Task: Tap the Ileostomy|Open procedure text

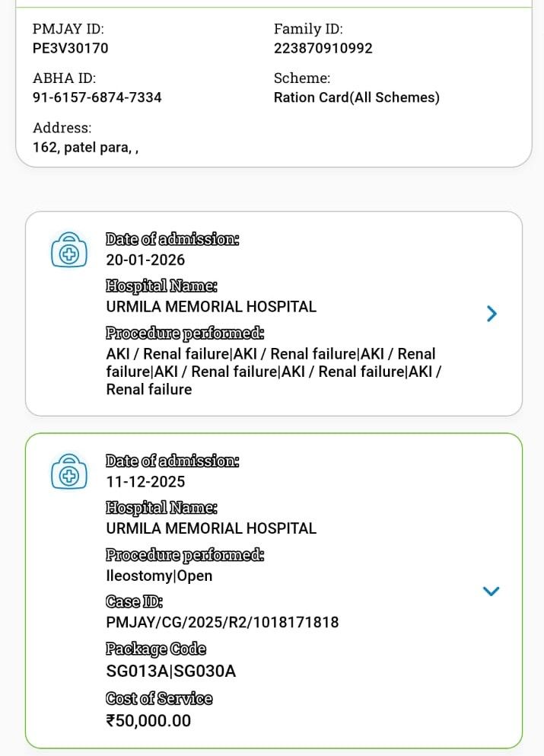Action: click(x=159, y=576)
